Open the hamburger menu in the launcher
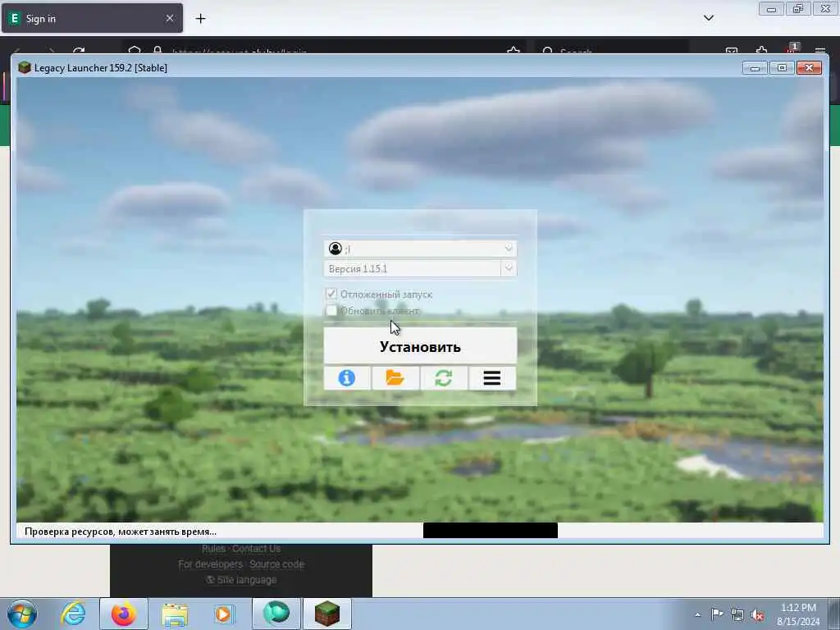The height and width of the screenshot is (630, 840). tap(492, 377)
